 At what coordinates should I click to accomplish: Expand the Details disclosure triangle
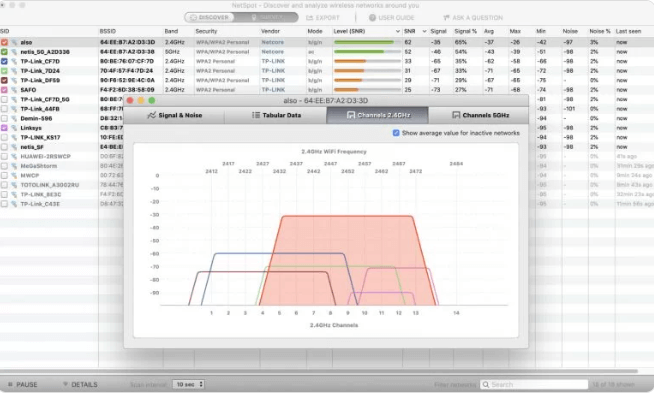(x=65, y=384)
